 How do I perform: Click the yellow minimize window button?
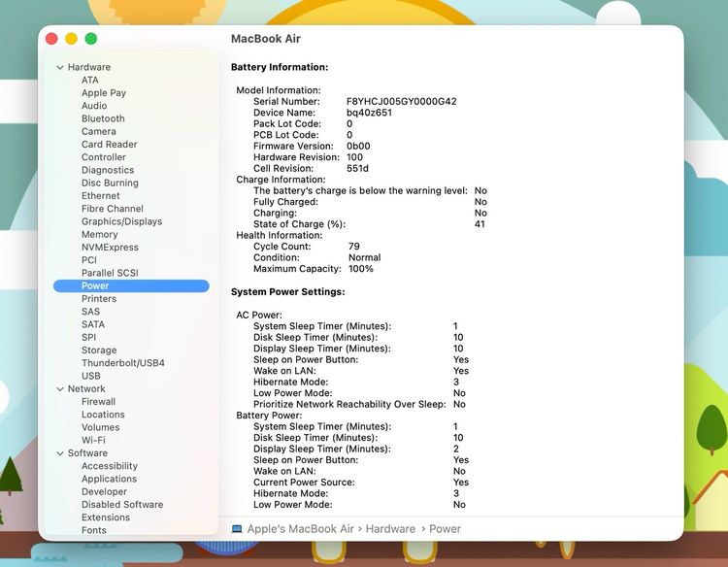click(x=71, y=39)
